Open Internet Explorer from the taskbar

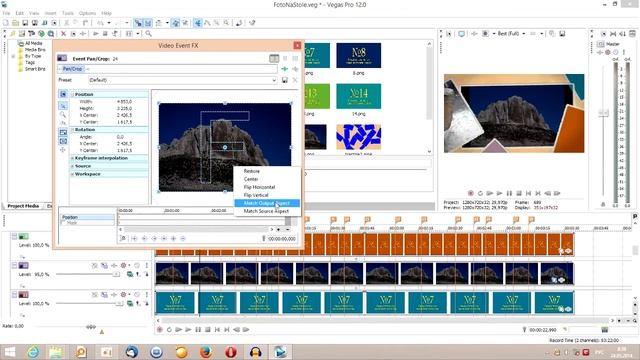click(x=33, y=352)
